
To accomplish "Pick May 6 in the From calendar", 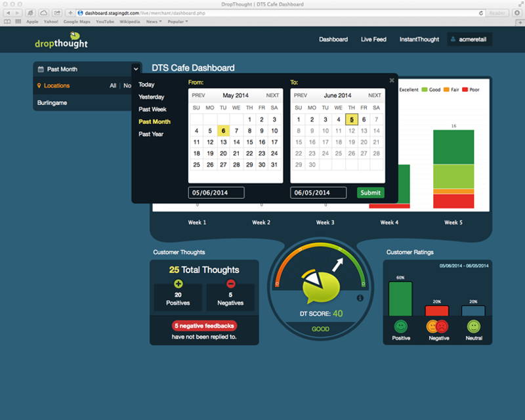I will pos(223,131).
